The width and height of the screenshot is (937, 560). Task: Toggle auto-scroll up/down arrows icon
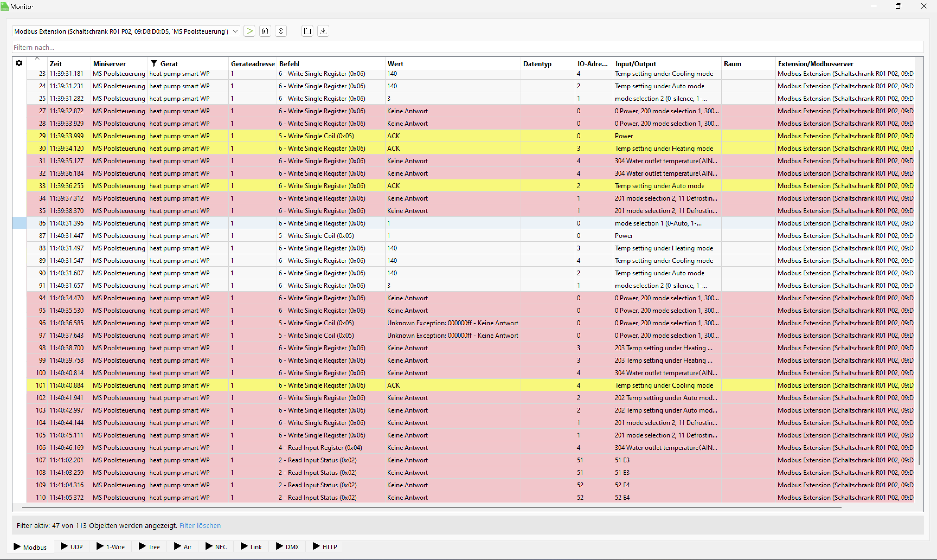(x=281, y=31)
